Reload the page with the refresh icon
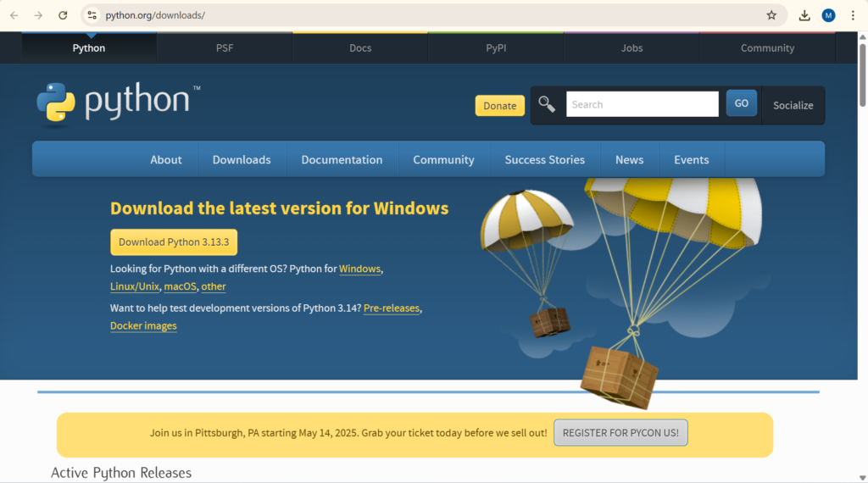This screenshot has width=868, height=483. 63,15
